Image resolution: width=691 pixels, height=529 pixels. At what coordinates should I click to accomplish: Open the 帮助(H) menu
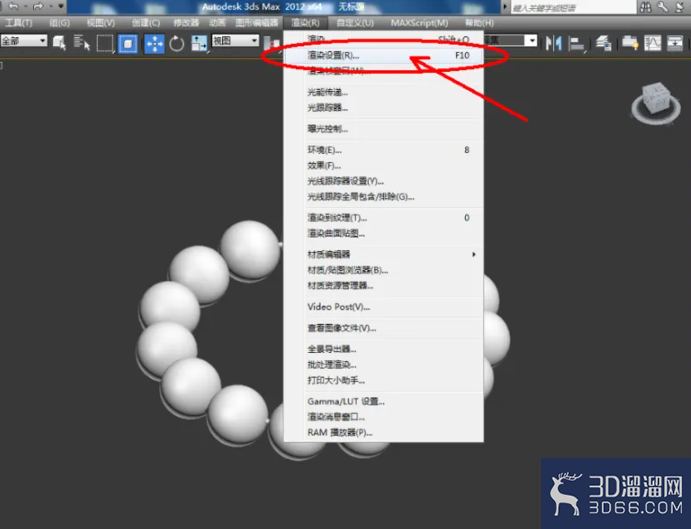[479, 23]
